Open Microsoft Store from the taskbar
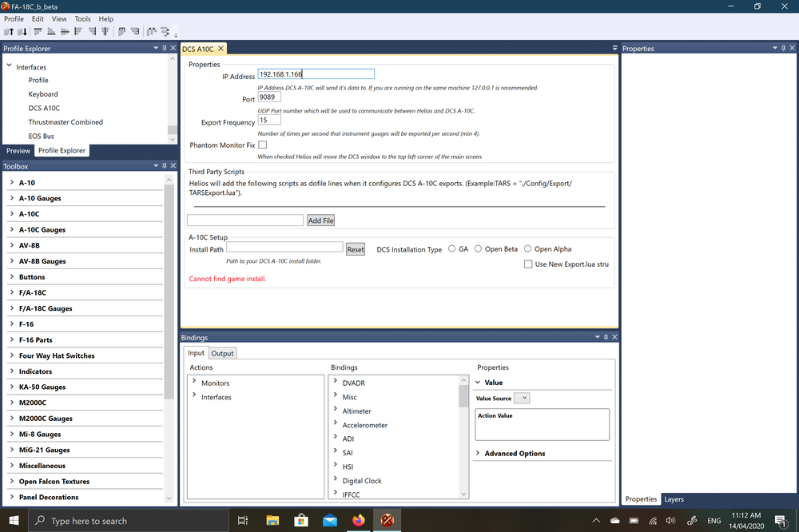Viewport: 799px width, 532px height. [x=301, y=520]
